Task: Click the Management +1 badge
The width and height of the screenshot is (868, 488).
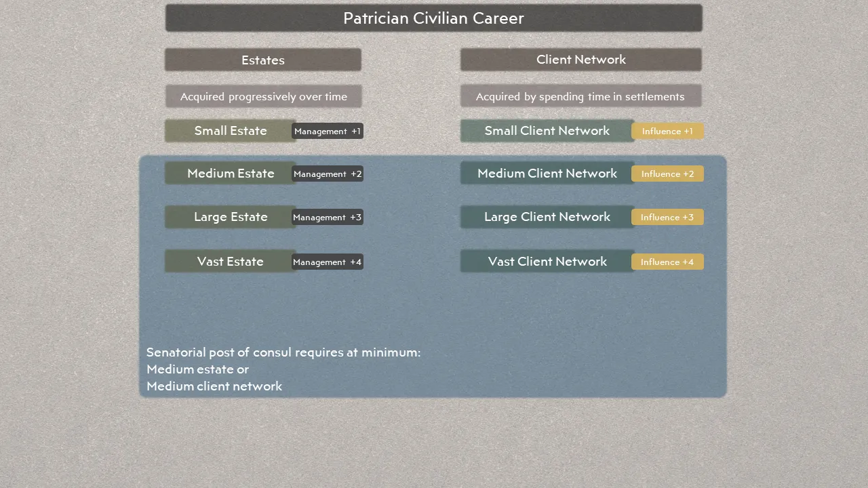Action: point(328,131)
